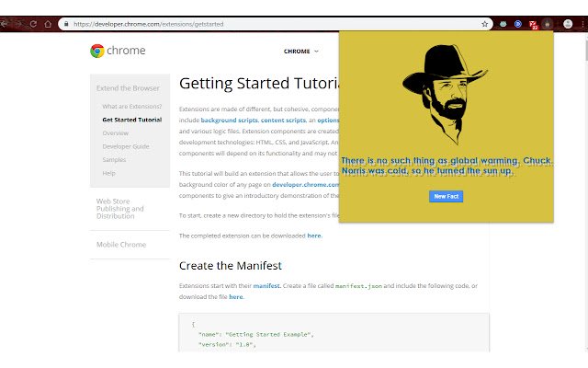Click the Create the Manifest heading
588x368 pixels.
[231, 266]
